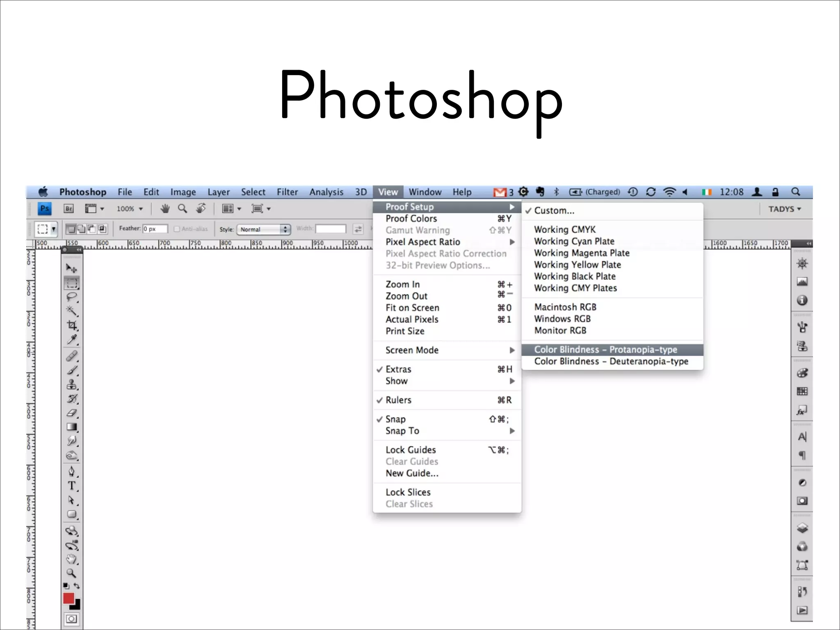The height and width of the screenshot is (630, 840).
Task: Click Fit on Screen menu item
Action: coord(447,308)
